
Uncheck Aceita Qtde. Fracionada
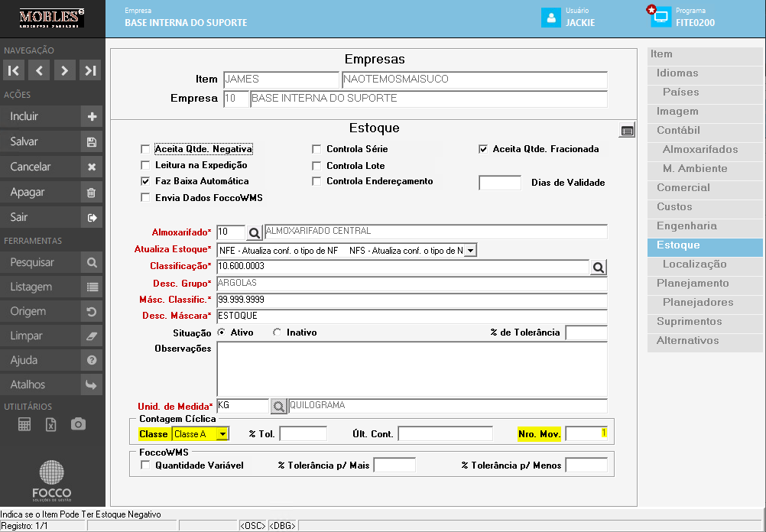(x=483, y=150)
